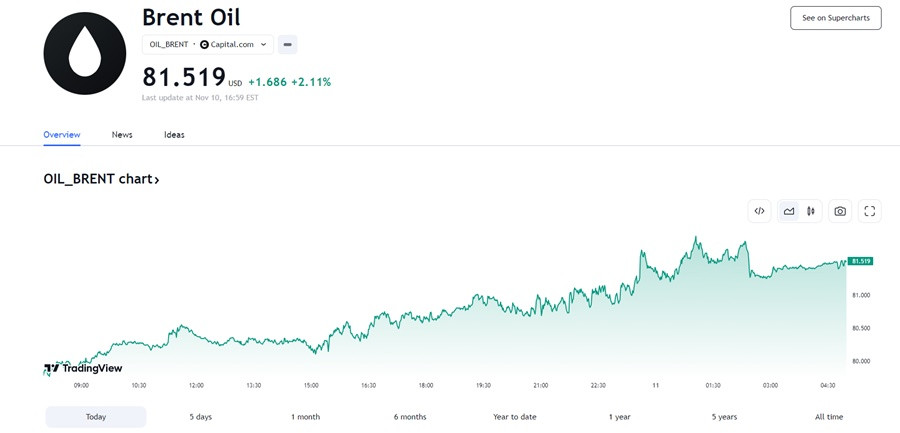
Task: Switch to the News tab
Action: [x=122, y=135]
